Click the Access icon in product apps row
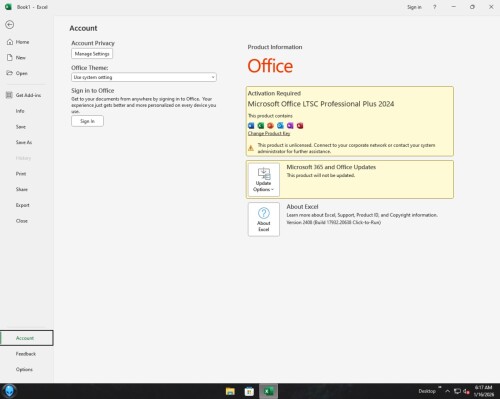 300,126
